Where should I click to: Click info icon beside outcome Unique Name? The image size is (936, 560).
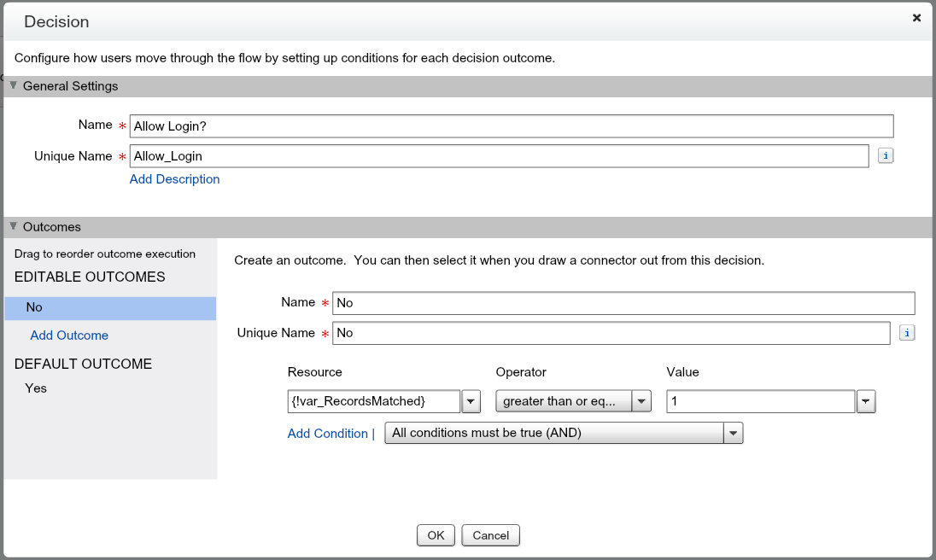(907, 333)
